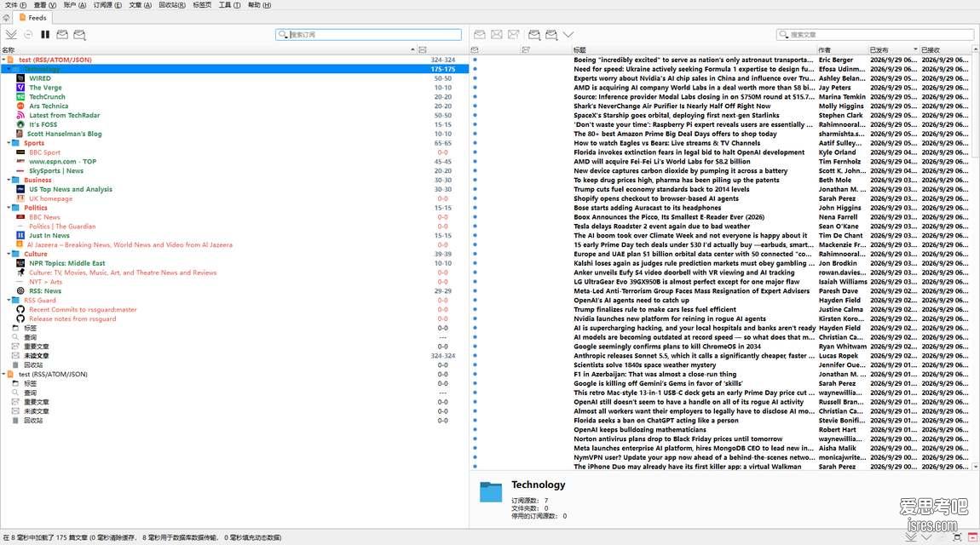Toggle read dot for SpaceX Starship article
Image resolution: width=980 pixels, height=545 pixels.
475,116
